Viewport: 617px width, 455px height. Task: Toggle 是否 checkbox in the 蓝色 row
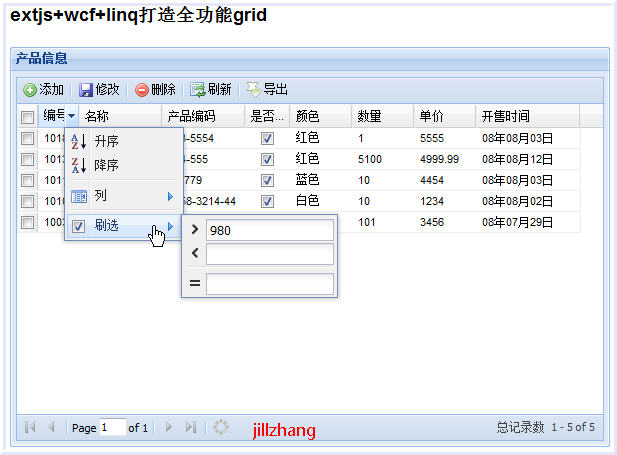267,180
